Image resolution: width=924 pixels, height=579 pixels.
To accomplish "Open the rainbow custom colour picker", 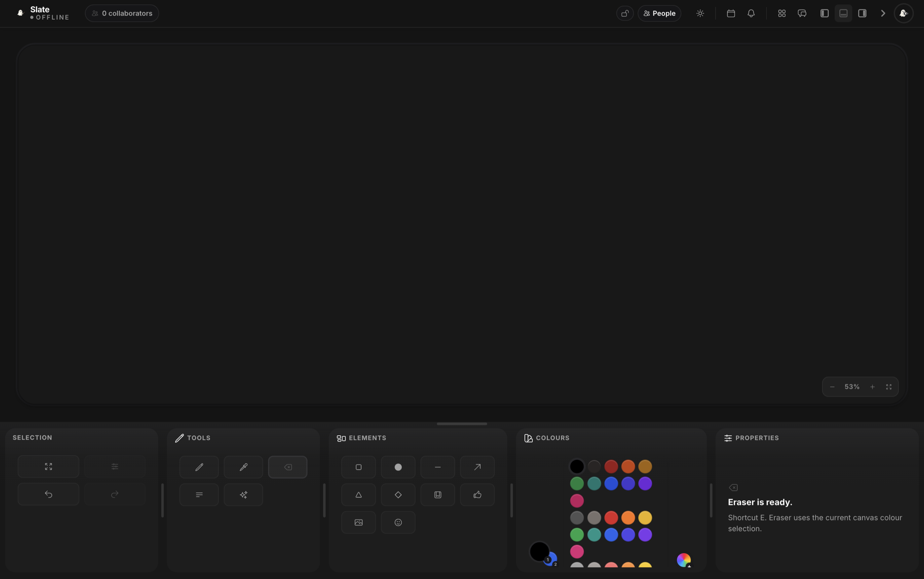I will click(x=683, y=560).
